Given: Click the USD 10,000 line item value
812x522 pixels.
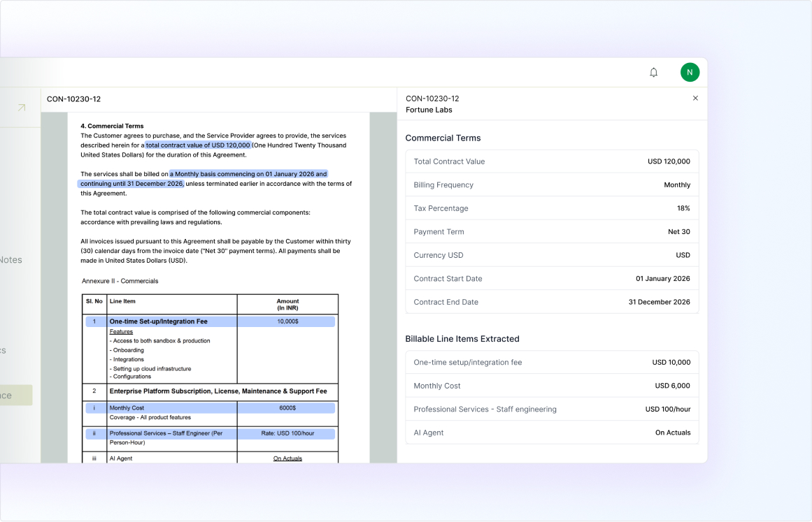Looking at the screenshot, I should click(x=671, y=362).
